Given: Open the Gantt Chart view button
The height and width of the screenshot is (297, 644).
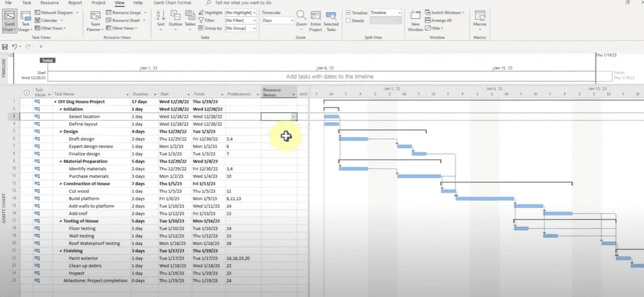Looking at the screenshot, I should 9,21.
